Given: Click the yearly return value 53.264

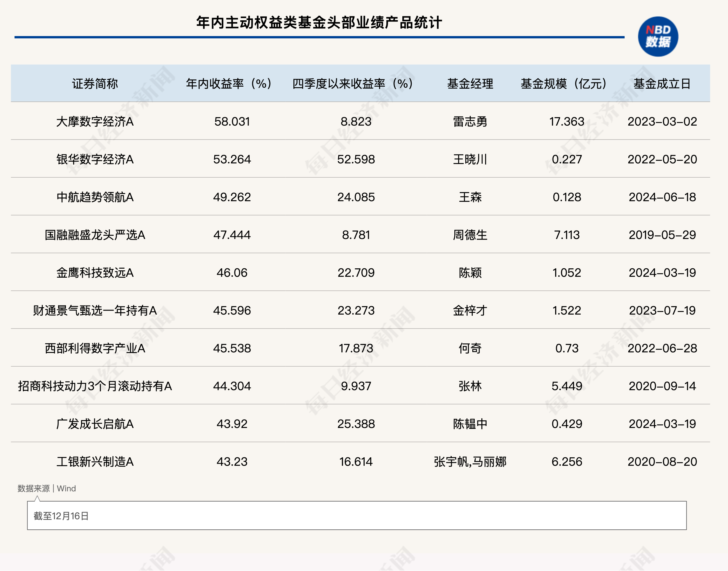Looking at the screenshot, I should (232, 159).
